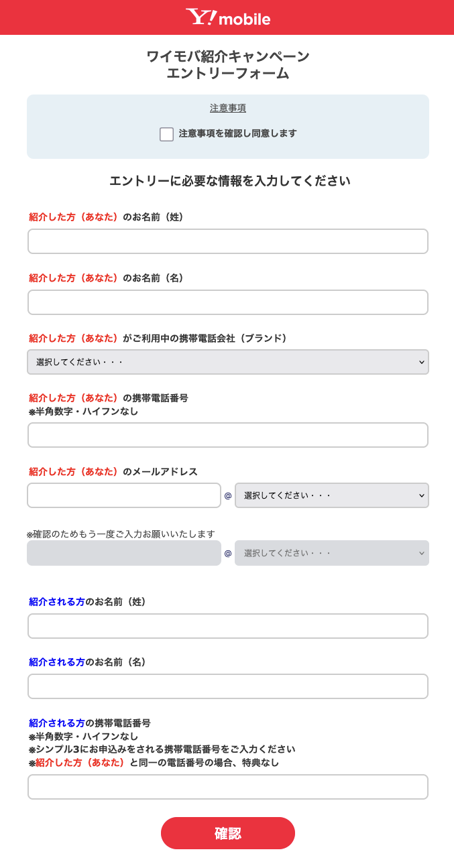
Task: Open the carrier (ブランド) dropdown
Action: point(228,362)
